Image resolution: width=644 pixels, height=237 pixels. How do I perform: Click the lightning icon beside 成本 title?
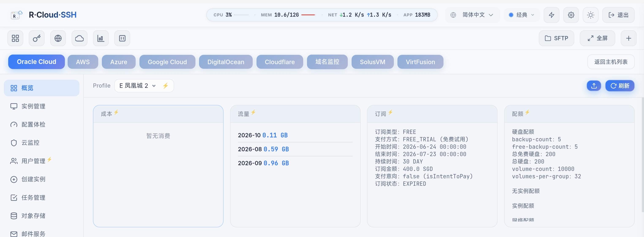(x=116, y=112)
